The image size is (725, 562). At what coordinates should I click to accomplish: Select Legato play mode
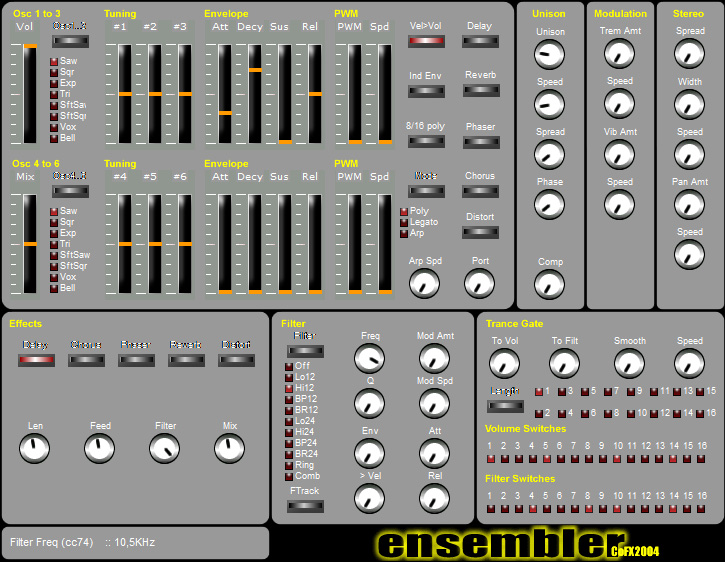click(x=404, y=222)
